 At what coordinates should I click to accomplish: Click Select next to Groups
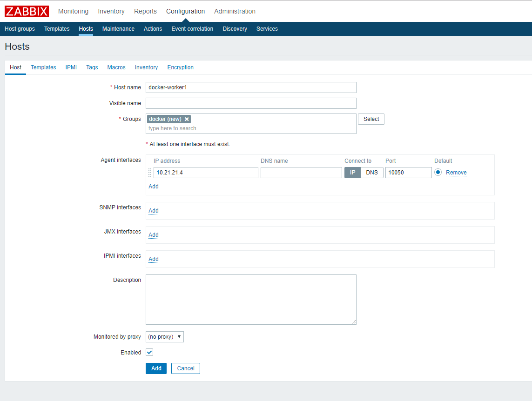coord(370,119)
